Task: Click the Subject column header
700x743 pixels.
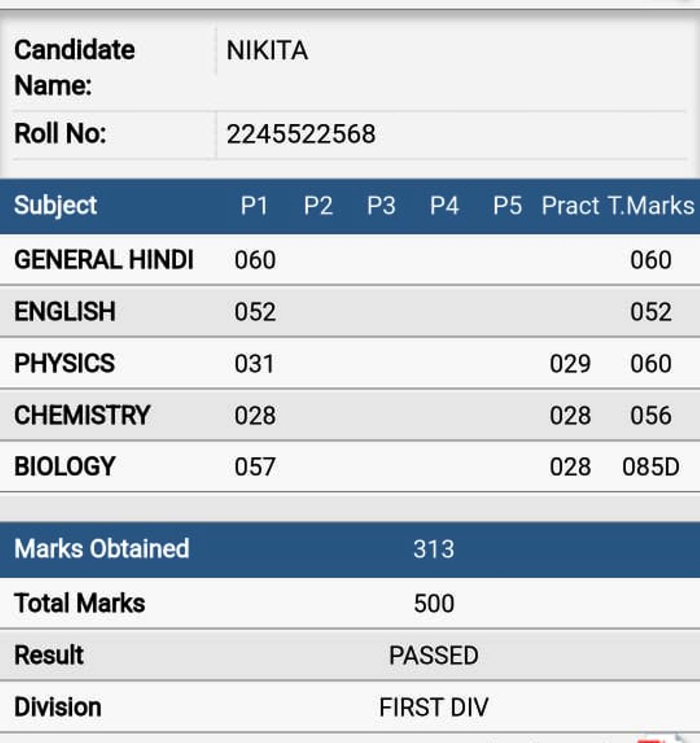Action: [x=55, y=206]
